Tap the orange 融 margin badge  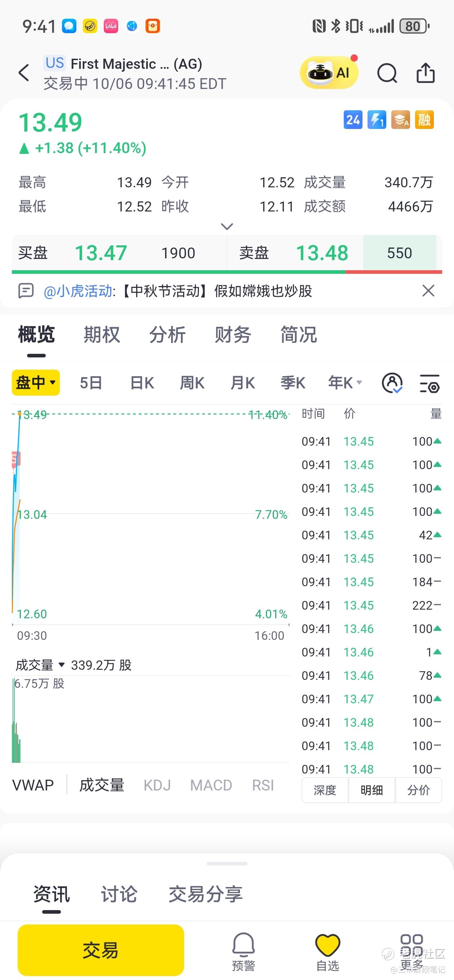(x=424, y=120)
